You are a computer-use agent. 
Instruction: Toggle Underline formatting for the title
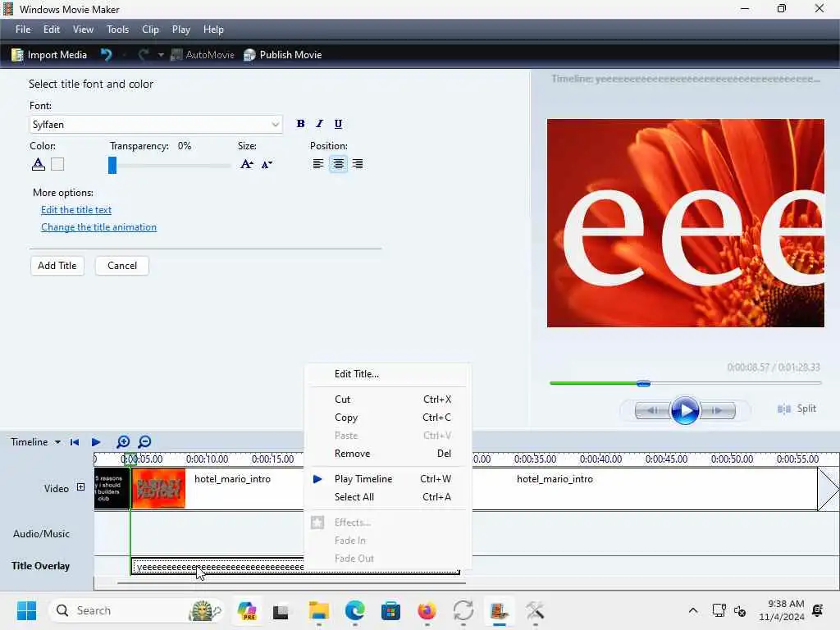pyautogui.click(x=338, y=124)
